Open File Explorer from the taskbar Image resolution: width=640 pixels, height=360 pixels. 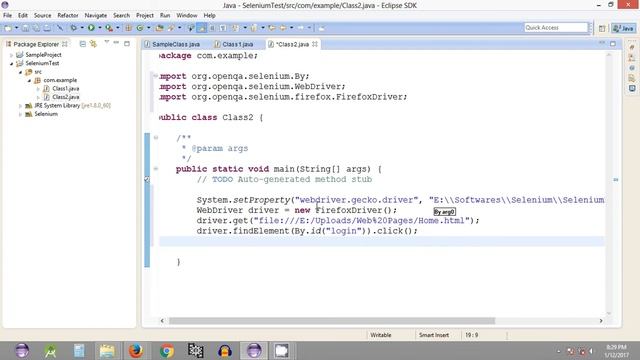point(107,351)
